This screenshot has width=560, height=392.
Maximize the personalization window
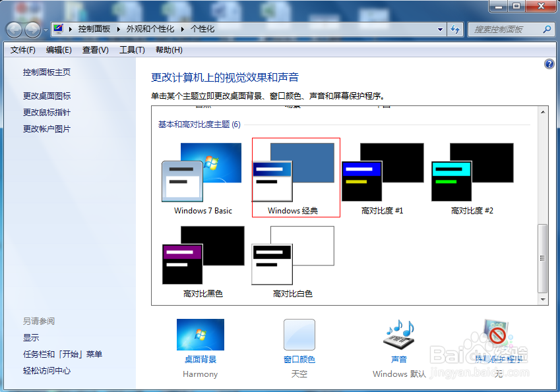(x=516, y=6)
